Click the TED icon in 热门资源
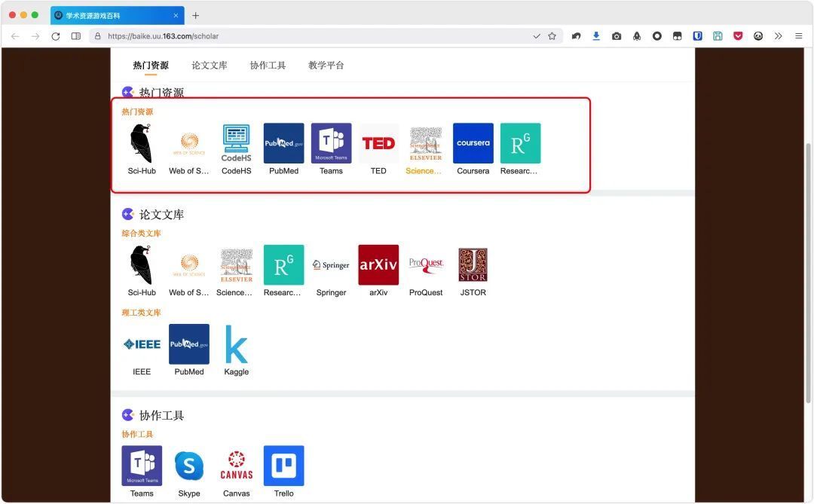The height and width of the screenshot is (504, 814). tap(378, 143)
